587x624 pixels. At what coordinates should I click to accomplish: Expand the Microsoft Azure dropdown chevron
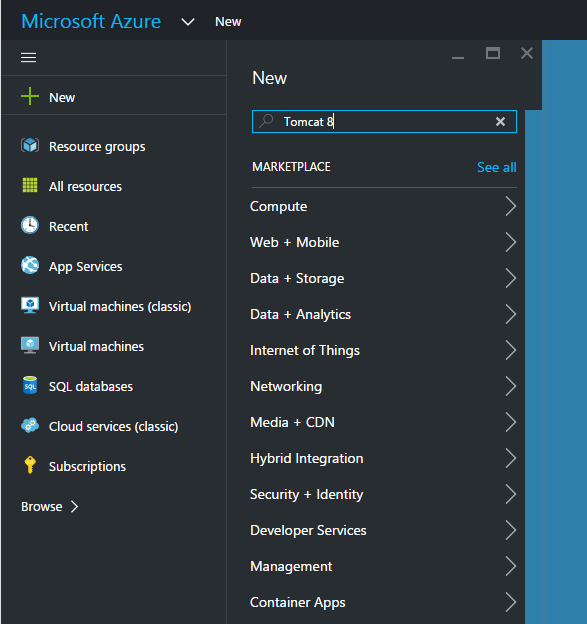tap(188, 22)
